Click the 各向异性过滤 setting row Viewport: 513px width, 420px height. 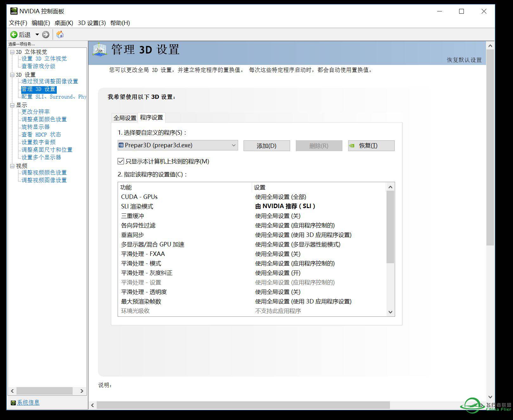coord(252,226)
